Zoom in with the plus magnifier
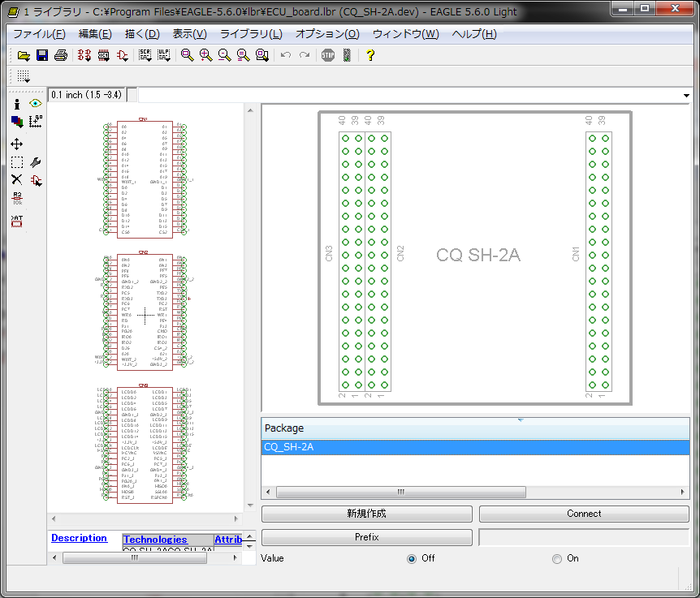 click(205, 55)
